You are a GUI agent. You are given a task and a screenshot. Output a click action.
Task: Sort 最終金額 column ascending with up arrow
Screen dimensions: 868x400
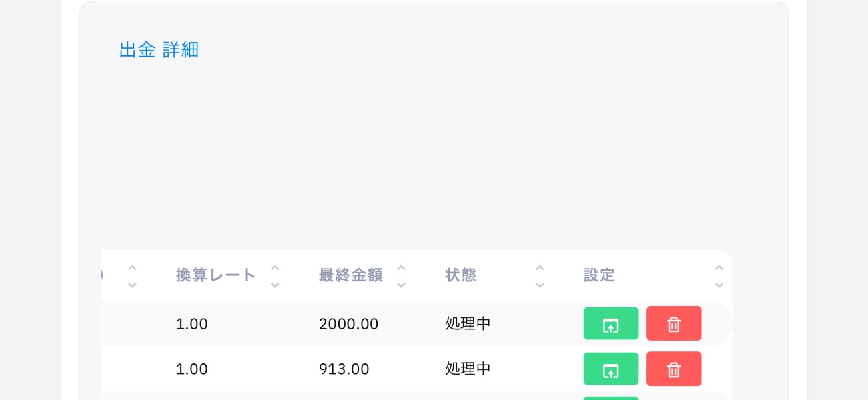[401, 268]
